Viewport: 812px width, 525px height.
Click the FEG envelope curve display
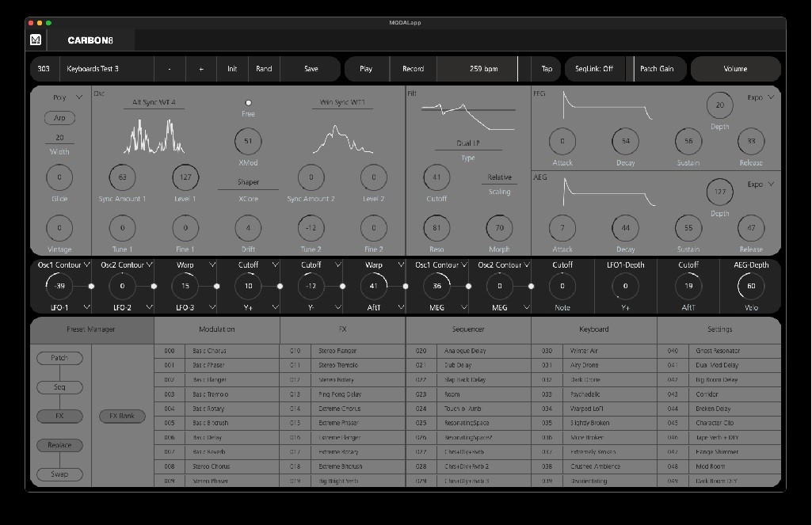click(x=608, y=105)
